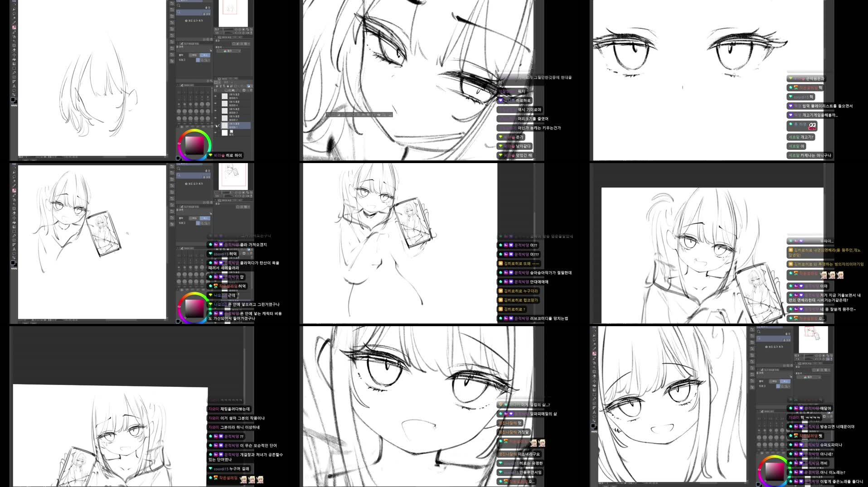Toggle visibility of 레이어 5 with its eye icon

coord(215,96)
